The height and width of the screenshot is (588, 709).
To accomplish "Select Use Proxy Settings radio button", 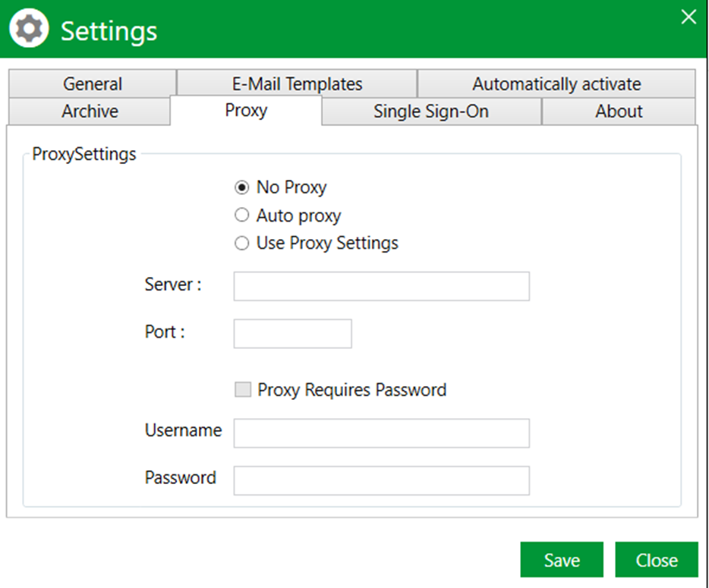I will coord(242,243).
